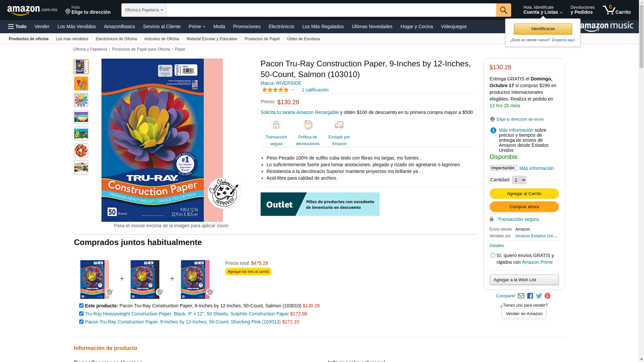Open the Todo hamburger menu
Image resolution: width=644 pixels, height=362 pixels.
pos(17,26)
